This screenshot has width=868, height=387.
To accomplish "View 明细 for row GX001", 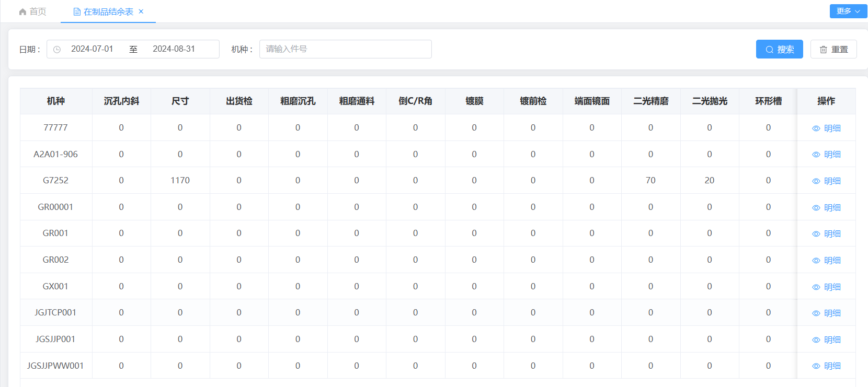I will pyautogui.click(x=827, y=287).
